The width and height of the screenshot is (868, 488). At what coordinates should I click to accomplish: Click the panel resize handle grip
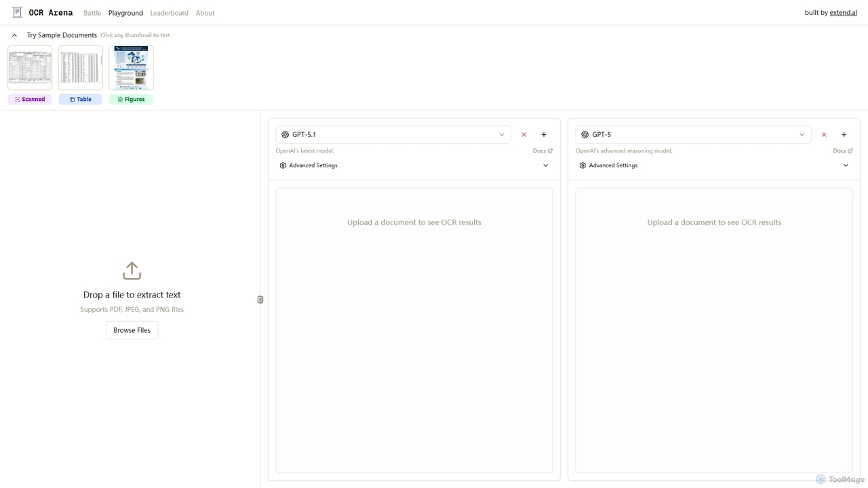click(260, 300)
